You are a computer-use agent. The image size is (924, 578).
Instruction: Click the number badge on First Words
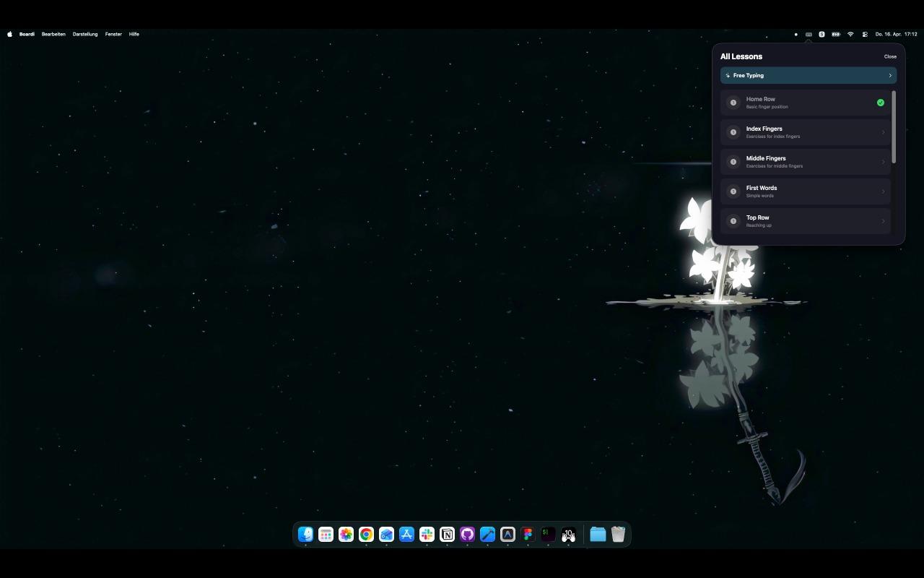pyautogui.click(x=733, y=191)
